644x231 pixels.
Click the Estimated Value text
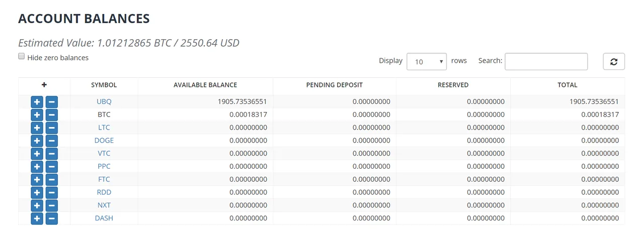click(x=129, y=43)
